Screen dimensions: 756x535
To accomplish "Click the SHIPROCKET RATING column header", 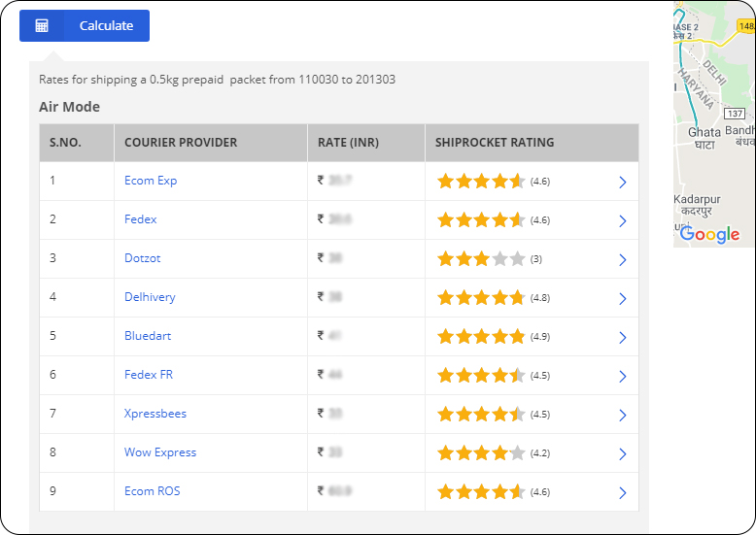I will point(495,143).
